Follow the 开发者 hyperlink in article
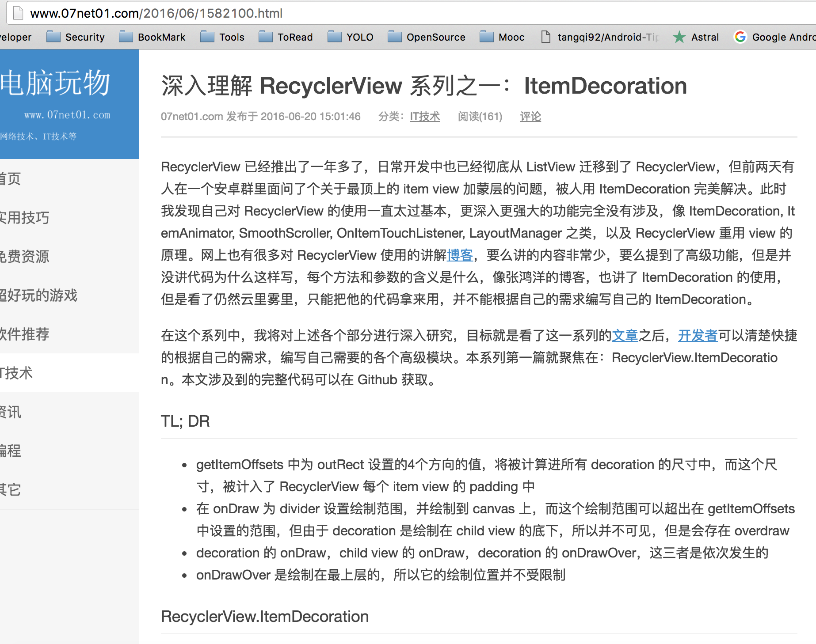 click(698, 336)
